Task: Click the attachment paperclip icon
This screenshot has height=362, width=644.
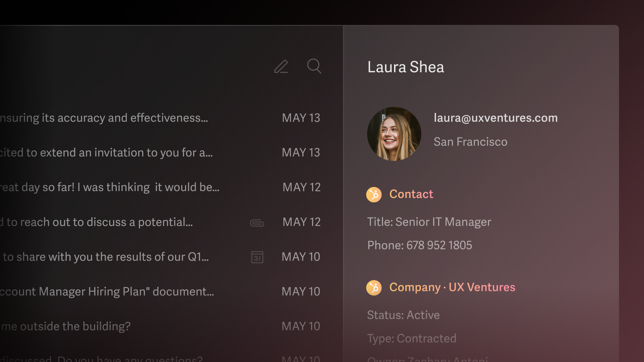Action: 257,223
